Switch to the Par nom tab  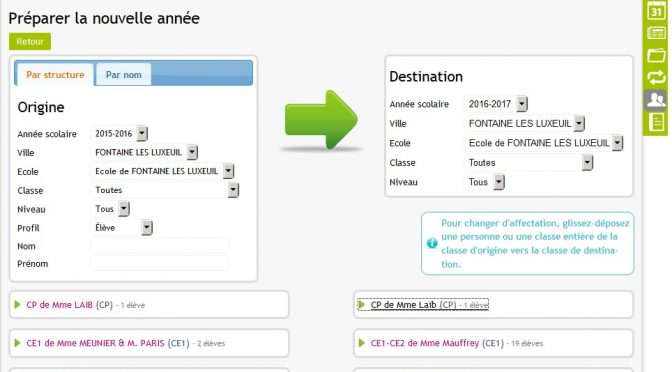pos(123,75)
